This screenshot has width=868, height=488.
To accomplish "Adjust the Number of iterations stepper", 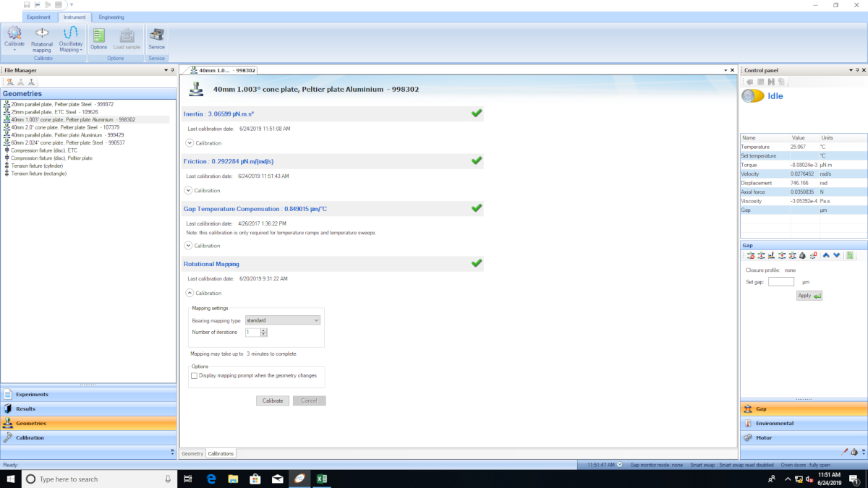I will [264, 332].
